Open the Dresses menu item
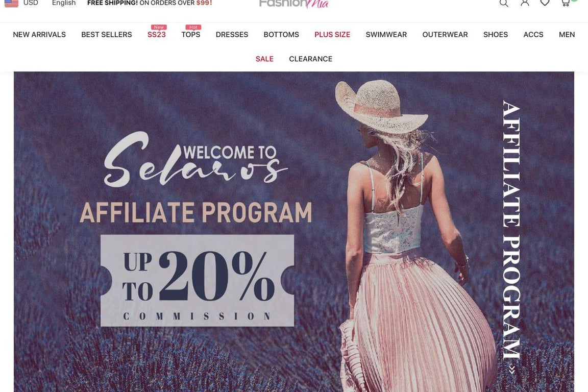 pyautogui.click(x=232, y=35)
